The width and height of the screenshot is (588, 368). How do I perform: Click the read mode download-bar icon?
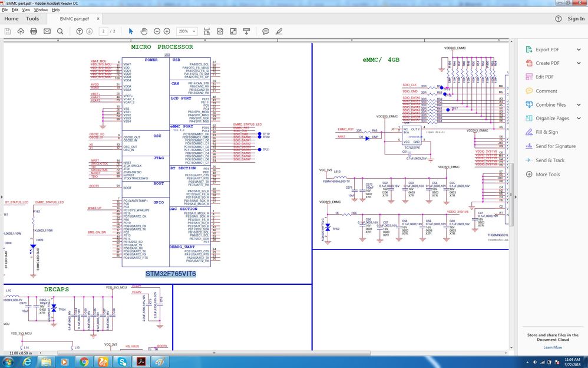click(x=246, y=31)
